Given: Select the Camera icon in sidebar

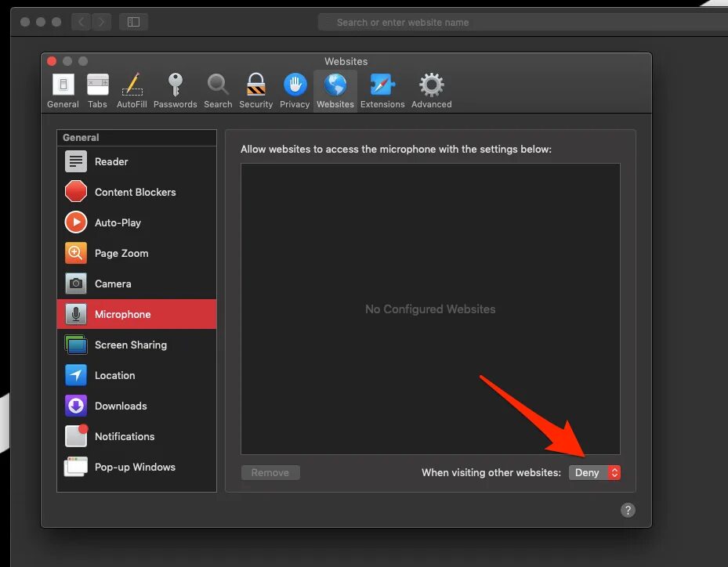Looking at the screenshot, I should click(x=76, y=283).
